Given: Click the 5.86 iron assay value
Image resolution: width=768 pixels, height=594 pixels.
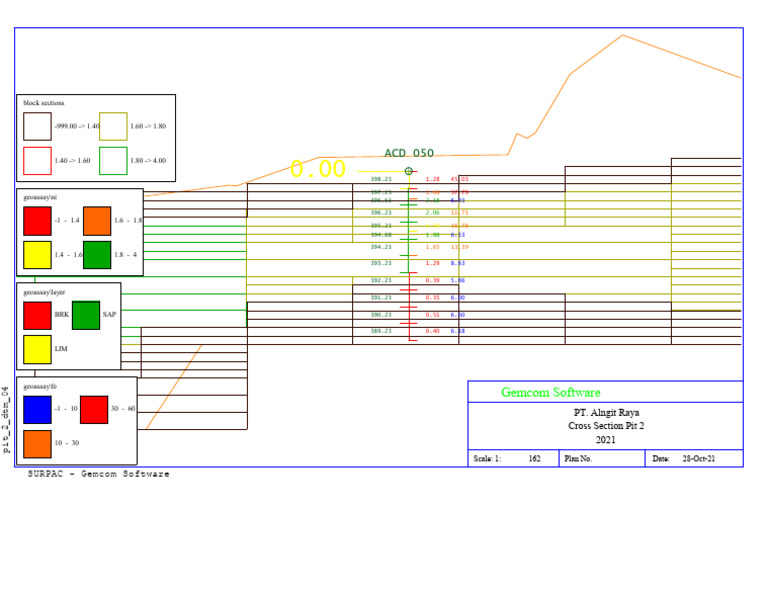Looking at the screenshot, I should point(458,280).
